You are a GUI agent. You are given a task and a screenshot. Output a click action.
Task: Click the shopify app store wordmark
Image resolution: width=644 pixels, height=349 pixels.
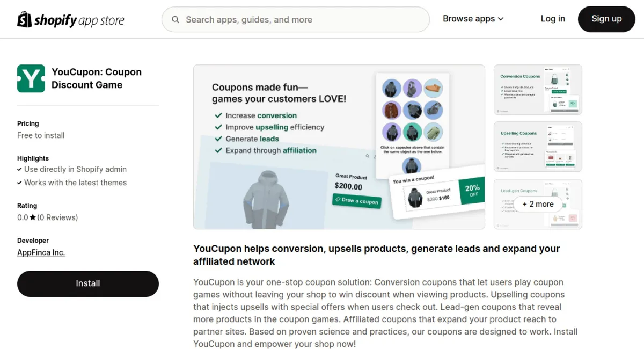click(79, 21)
